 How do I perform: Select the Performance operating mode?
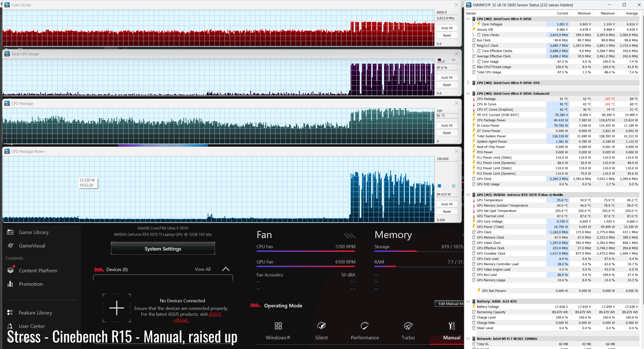tap(365, 331)
